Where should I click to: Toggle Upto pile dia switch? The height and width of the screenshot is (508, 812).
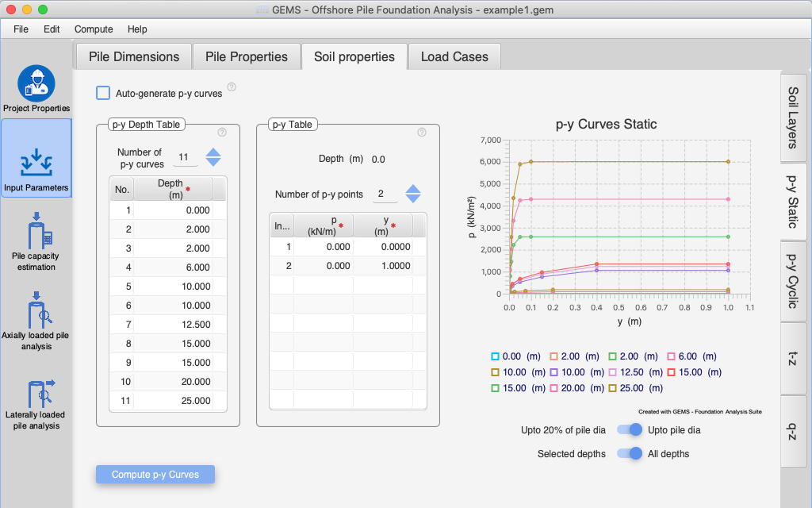click(630, 430)
